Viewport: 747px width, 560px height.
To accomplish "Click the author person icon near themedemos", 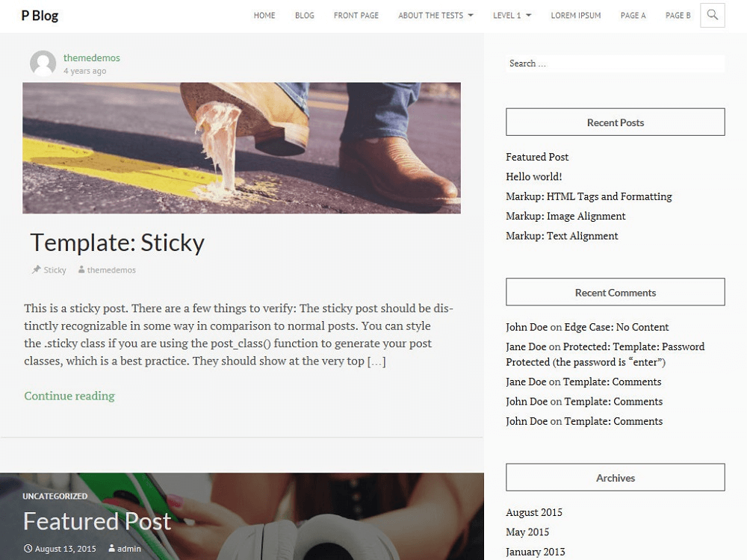I will [x=81, y=270].
